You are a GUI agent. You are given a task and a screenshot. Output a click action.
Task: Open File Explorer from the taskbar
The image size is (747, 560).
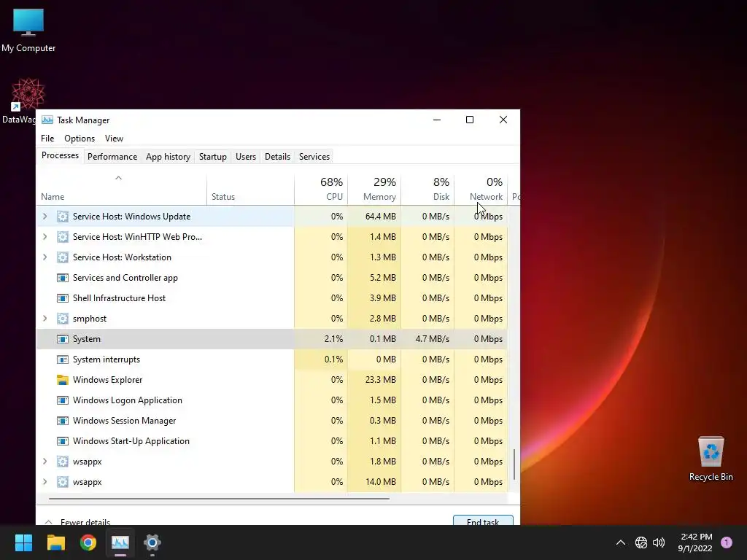55,542
